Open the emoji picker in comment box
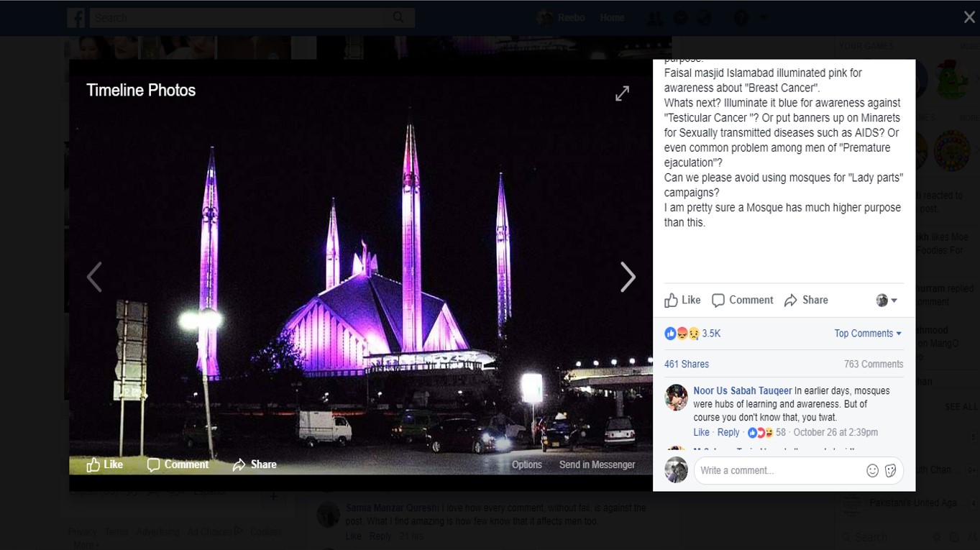The image size is (980, 550). tap(872, 470)
